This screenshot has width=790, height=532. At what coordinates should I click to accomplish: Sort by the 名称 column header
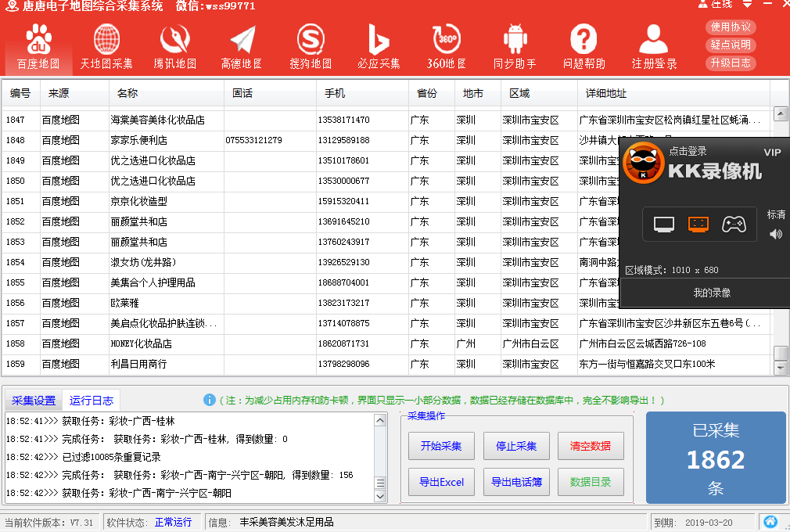167,93
